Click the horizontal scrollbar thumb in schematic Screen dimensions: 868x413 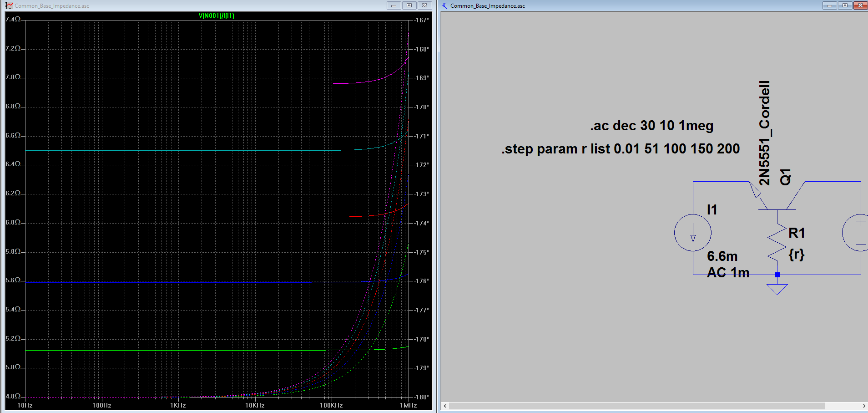click(x=637, y=406)
